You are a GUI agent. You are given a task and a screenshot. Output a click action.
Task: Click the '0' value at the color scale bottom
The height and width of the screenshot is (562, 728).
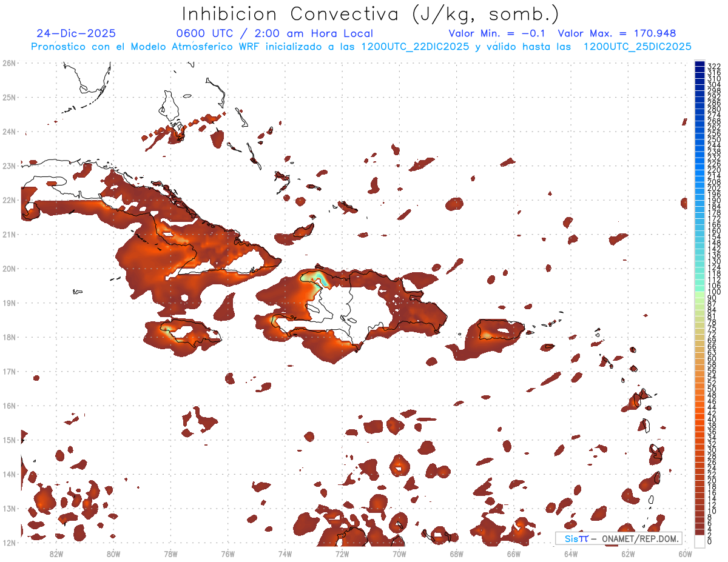tap(710, 541)
